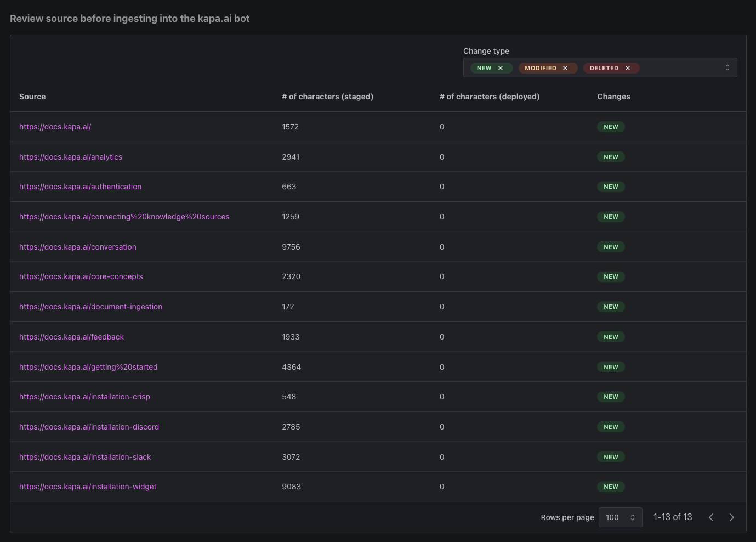Open the connecting%20knowledge%20sources link
Viewport: 756px width, 542px height.
coord(124,217)
